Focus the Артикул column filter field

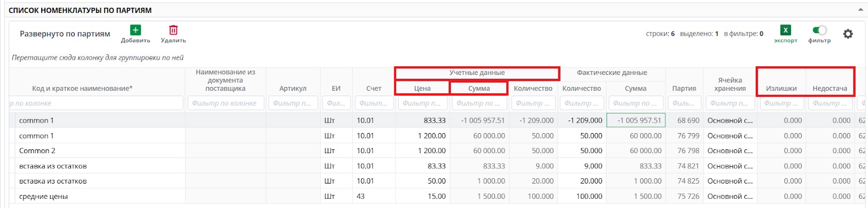pos(293,103)
